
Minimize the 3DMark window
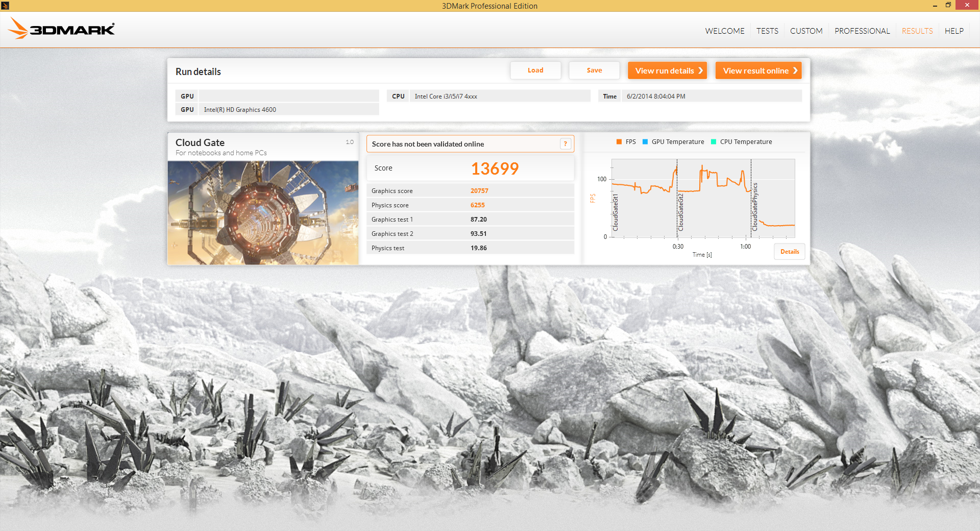[x=935, y=6]
